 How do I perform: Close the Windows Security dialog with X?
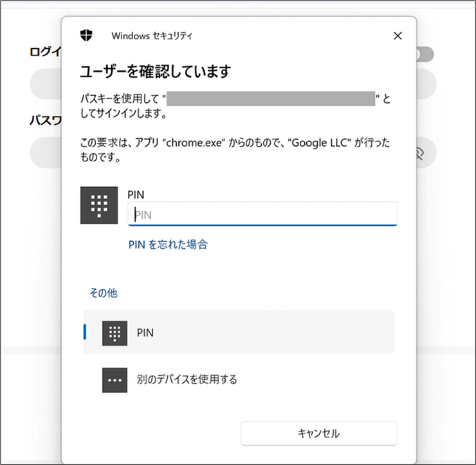(398, 36)
